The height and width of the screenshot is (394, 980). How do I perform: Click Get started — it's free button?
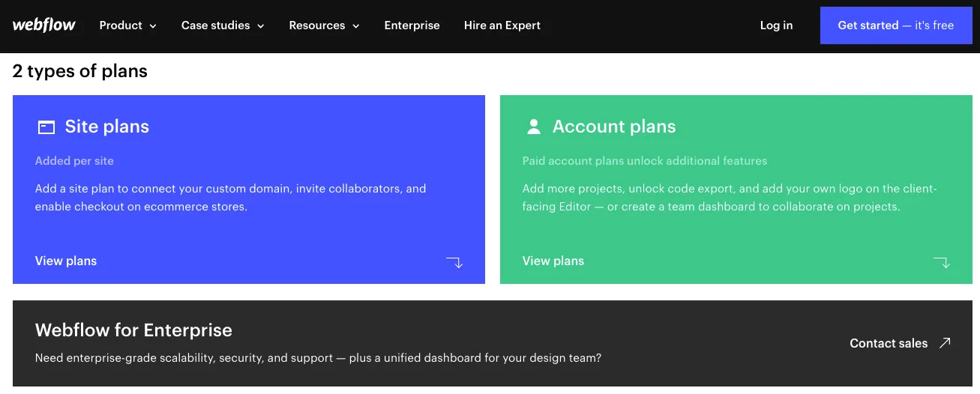[896, 25]
